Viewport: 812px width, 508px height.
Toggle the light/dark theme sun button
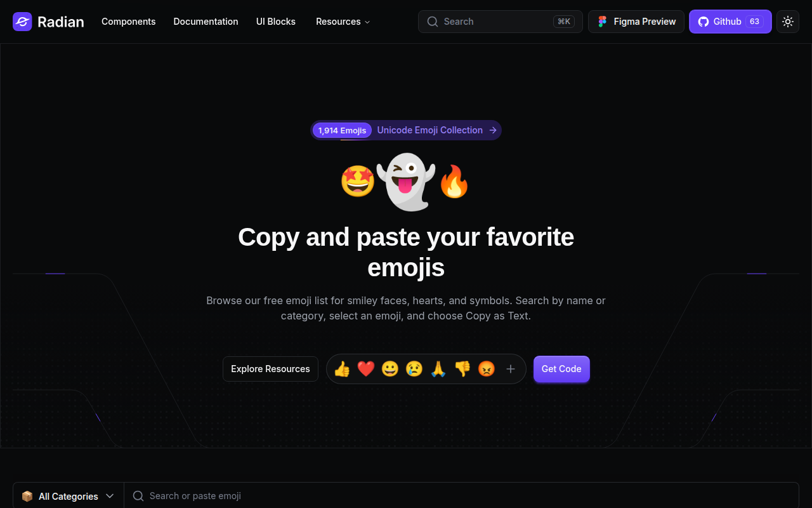(x=788, y=22)
